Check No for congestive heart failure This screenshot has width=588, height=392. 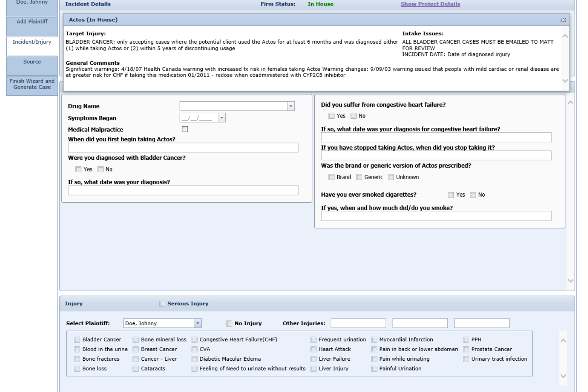coord(354,116)
